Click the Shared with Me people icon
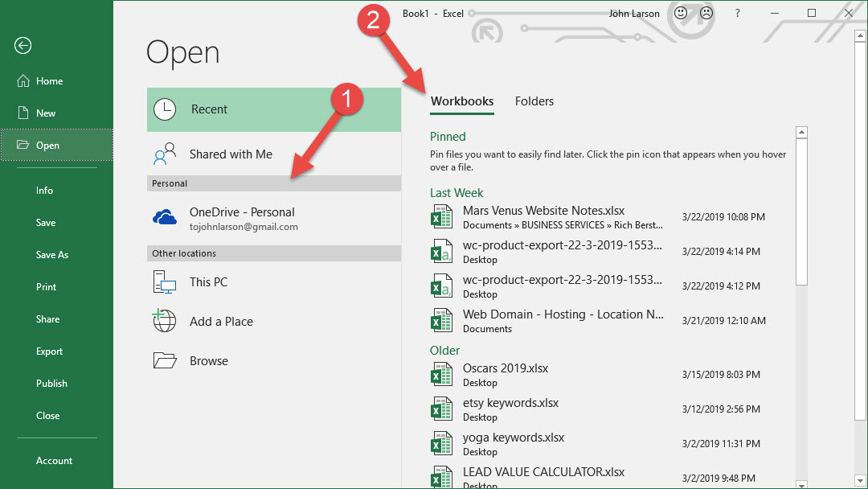This screenshot has height=489, width=868. pos(165,154)
